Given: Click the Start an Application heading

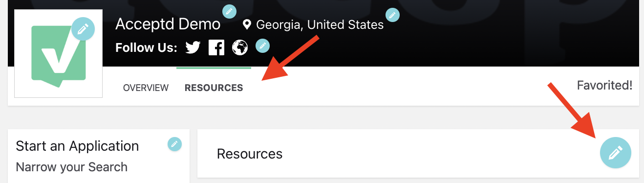Looking at the screenshot, I should coord(77,146).
